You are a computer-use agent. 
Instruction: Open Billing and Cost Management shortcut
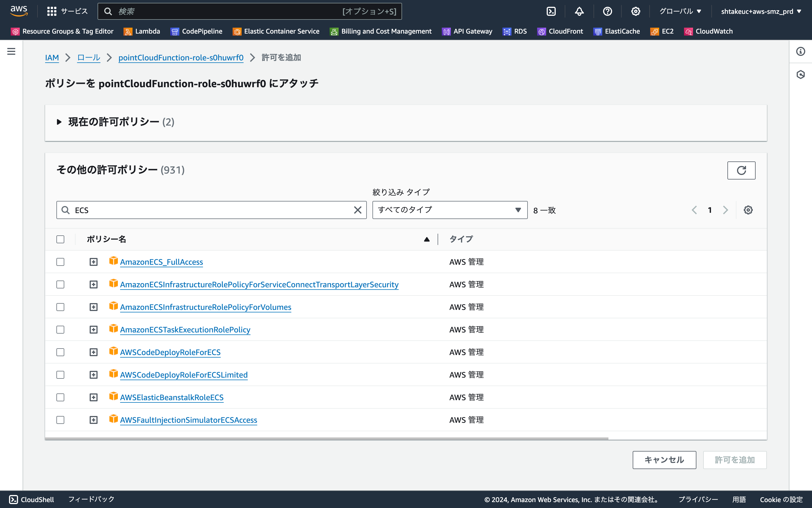[381, 31]
